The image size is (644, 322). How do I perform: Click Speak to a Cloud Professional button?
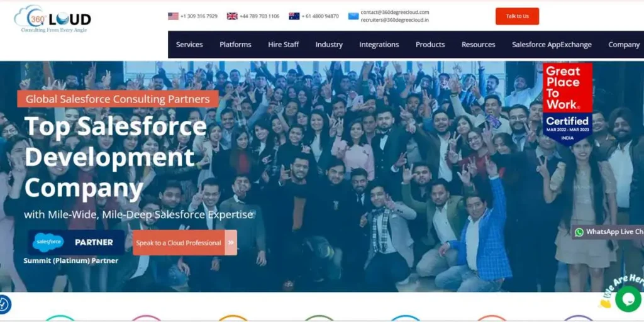point(185,243)
